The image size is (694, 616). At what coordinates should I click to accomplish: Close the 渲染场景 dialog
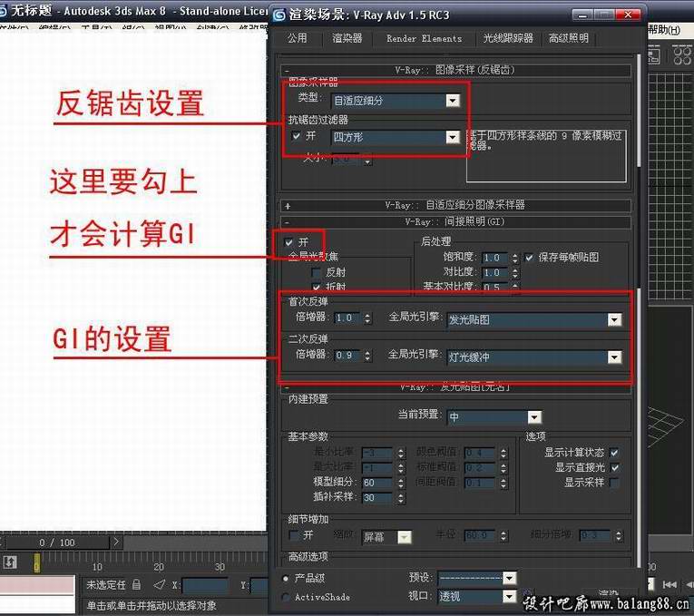(628, 15)
